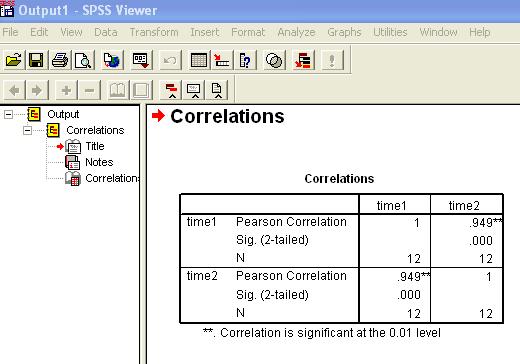Click the Title item icon in outline
The image size is (520, 364).
(x=73, y=146)
